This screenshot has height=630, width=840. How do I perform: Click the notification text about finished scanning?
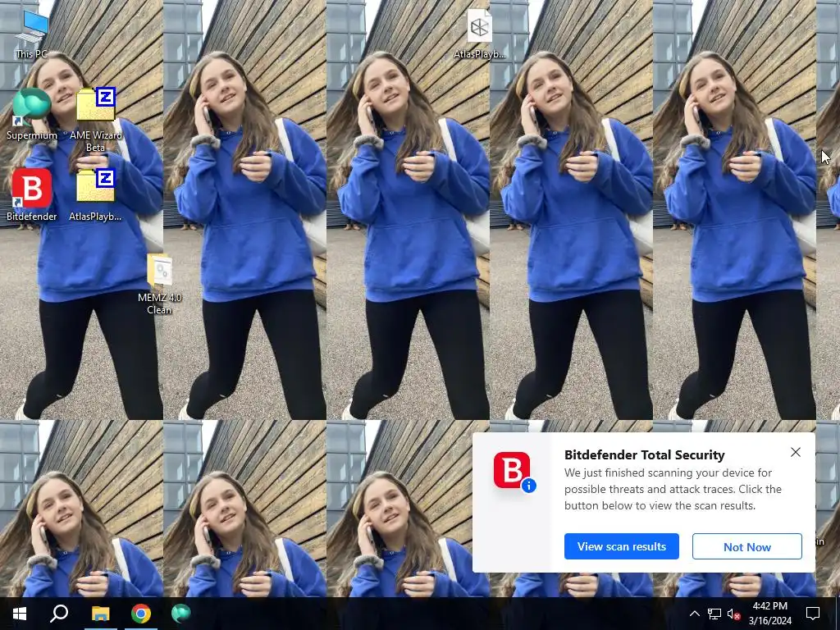pos(673,489)
